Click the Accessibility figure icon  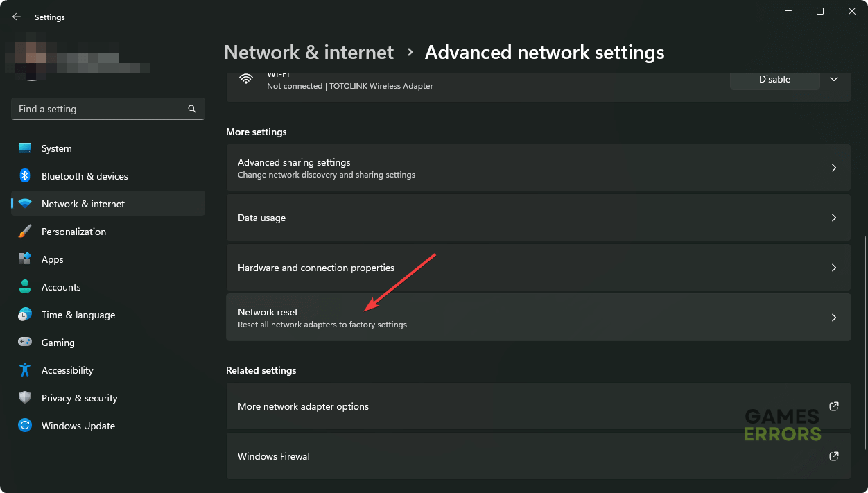pos(25,370)
